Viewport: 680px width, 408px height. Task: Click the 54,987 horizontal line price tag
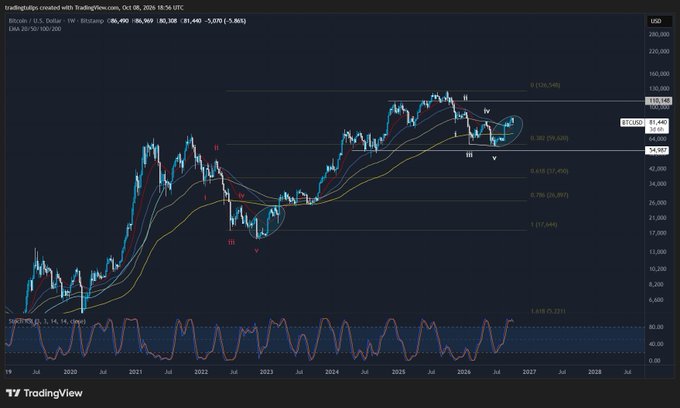tap(658, 150)
